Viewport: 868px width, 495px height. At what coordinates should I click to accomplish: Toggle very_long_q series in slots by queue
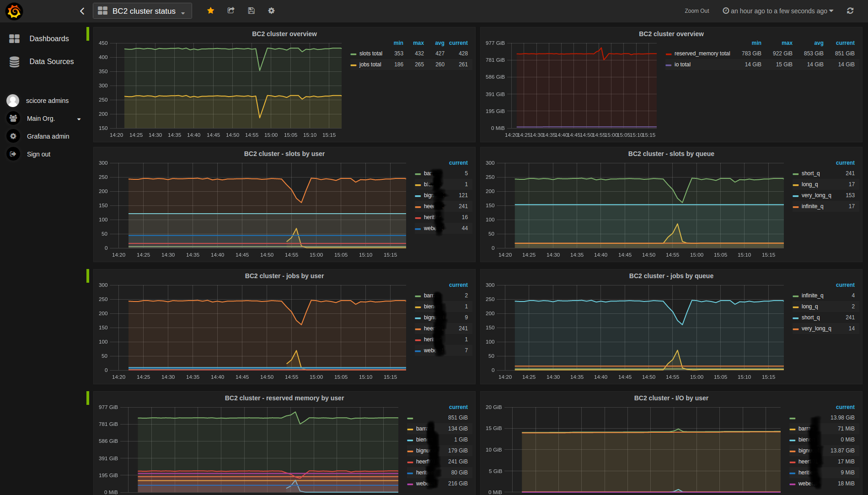point(816,195)
